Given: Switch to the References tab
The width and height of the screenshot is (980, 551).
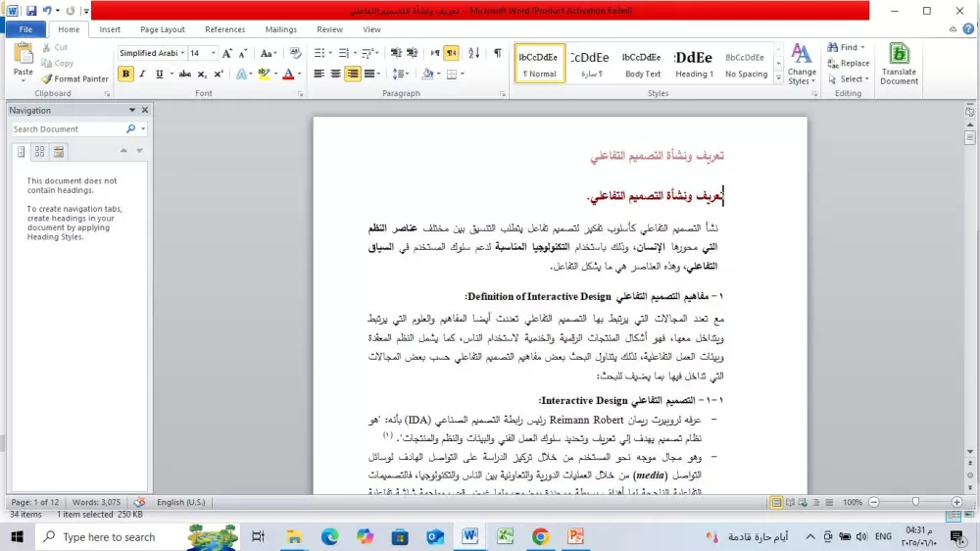Looking at the screenshot, I should 225,29.
